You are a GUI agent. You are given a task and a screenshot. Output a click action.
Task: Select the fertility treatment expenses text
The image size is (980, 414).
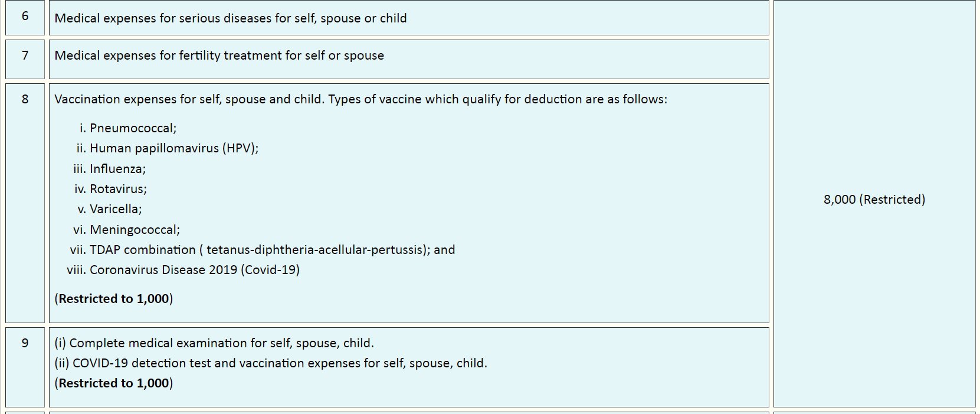click(x=219, y=56)
